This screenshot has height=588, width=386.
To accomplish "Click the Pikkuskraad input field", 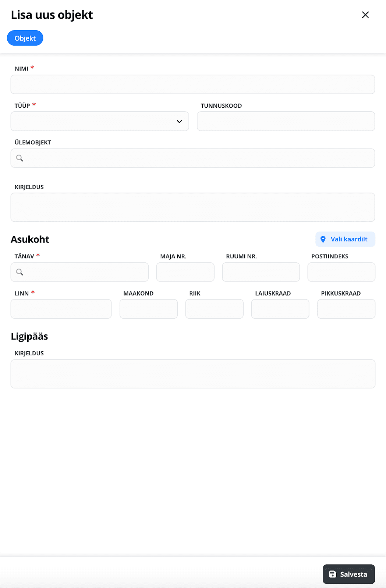I will coord(346,309).
